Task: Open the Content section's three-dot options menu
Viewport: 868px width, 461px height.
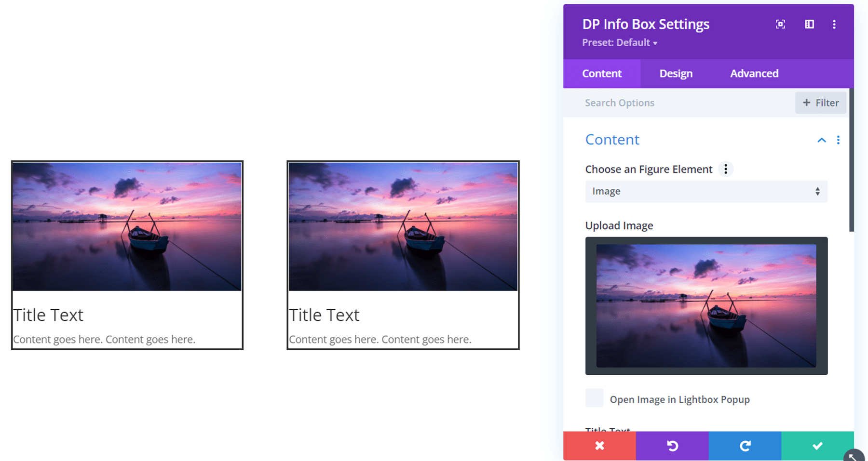Action: [x=838, y=140]
